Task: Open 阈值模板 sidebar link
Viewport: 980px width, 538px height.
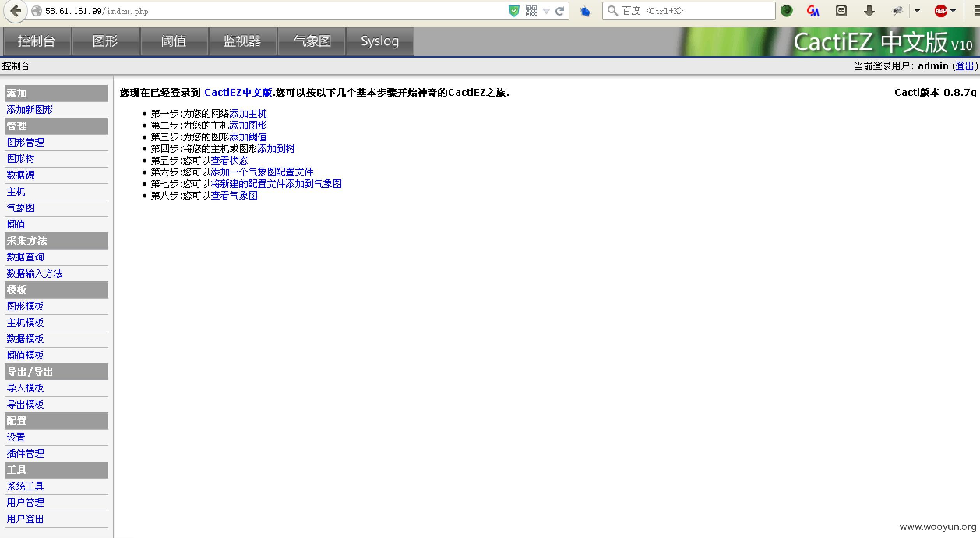Action: pyautogui.click(x=25, y=355)
